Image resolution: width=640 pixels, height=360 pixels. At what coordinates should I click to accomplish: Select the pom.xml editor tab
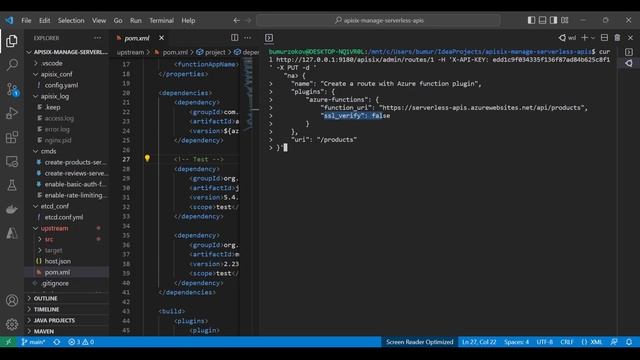137,38
